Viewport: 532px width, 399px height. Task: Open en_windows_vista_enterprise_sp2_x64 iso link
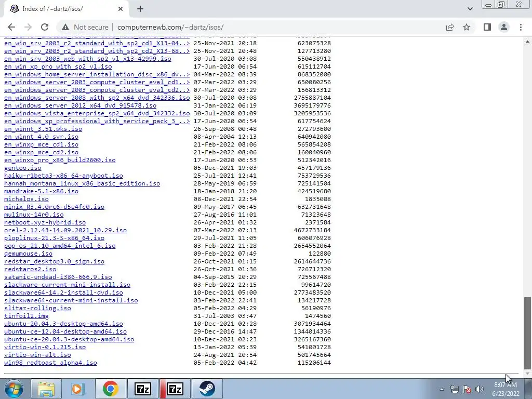[x=97, y=113]
